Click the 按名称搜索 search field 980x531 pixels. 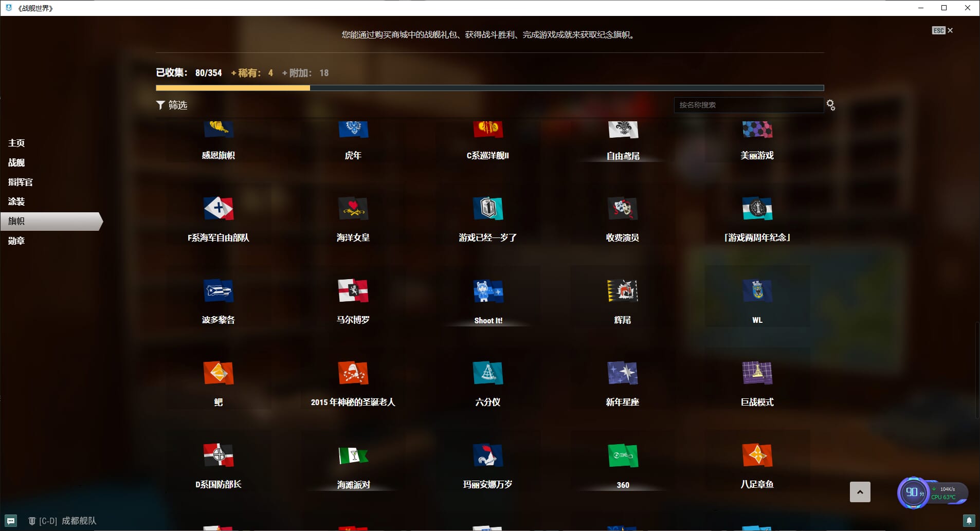click(x=748, y=105)
